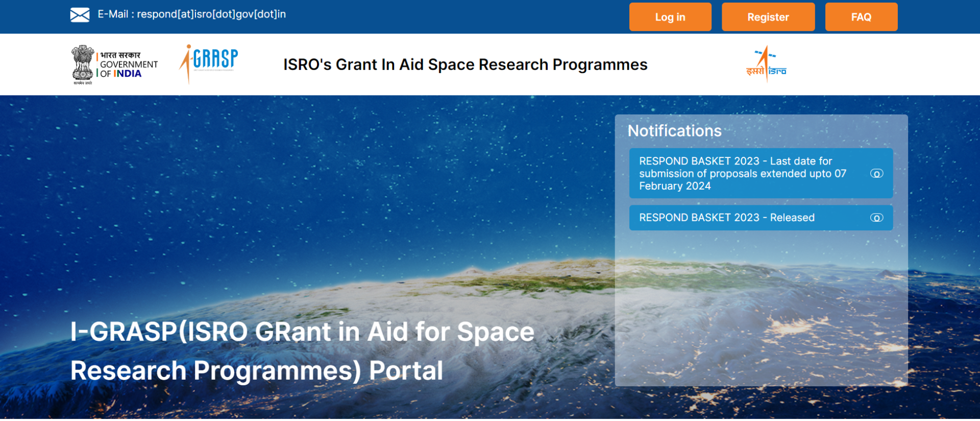This screenshot has height=421, width=980.
Task: Open the RESPOND BASKET 2023 Last date extended notification
Action: [x=761, y=173]
